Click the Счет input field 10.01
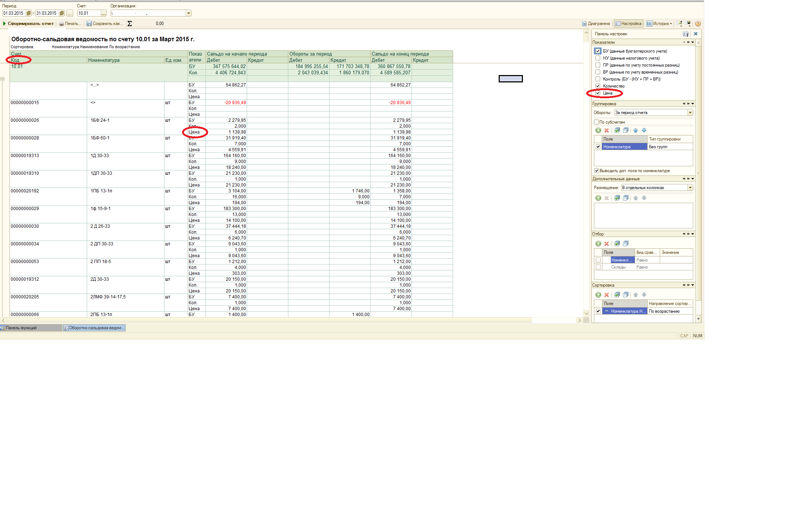The image size is (812, 518). pos(88,13)
